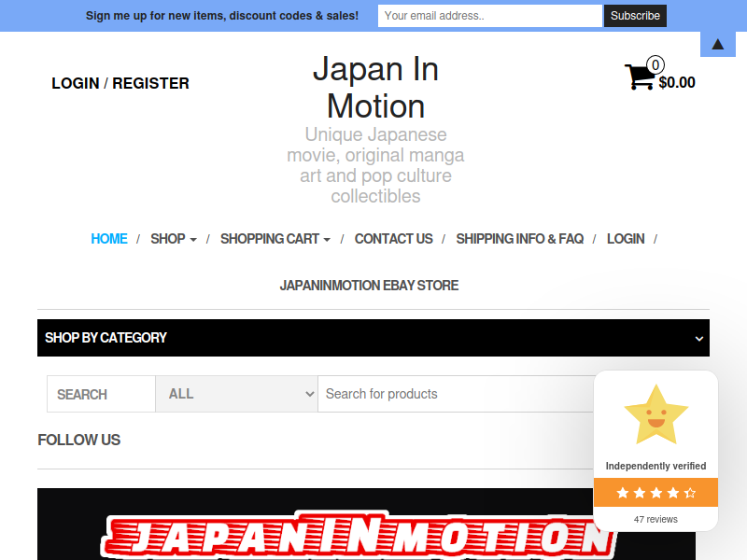Click the SEARCH label box
The width and height of the screenshot is (747, 560).
[101, 394]
